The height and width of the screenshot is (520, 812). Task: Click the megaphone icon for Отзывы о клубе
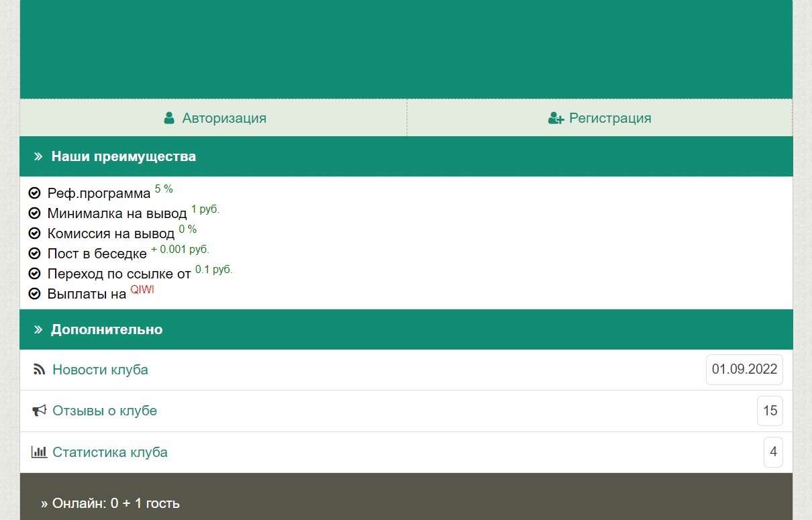(39, 411)
